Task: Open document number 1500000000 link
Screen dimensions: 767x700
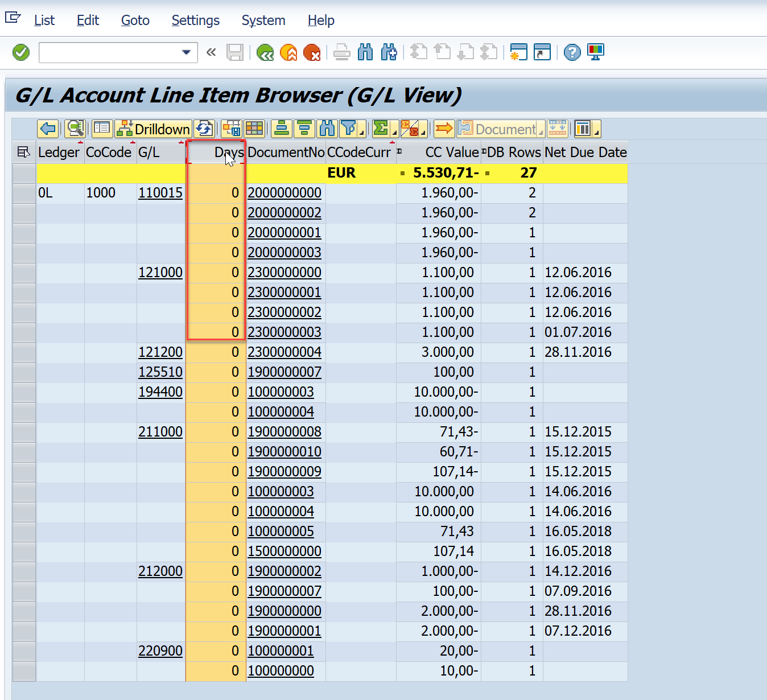Action: click(x=284, y=551)
